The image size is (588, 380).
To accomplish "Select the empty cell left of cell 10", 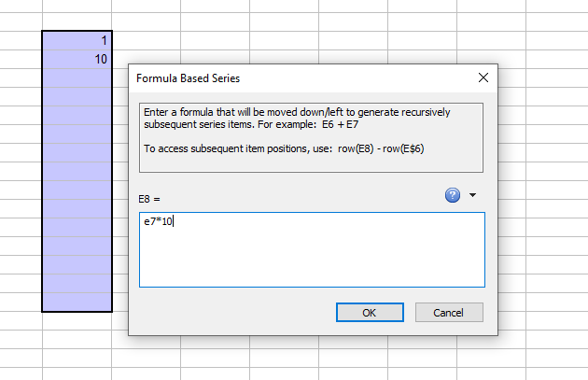I will pos(21,60).
